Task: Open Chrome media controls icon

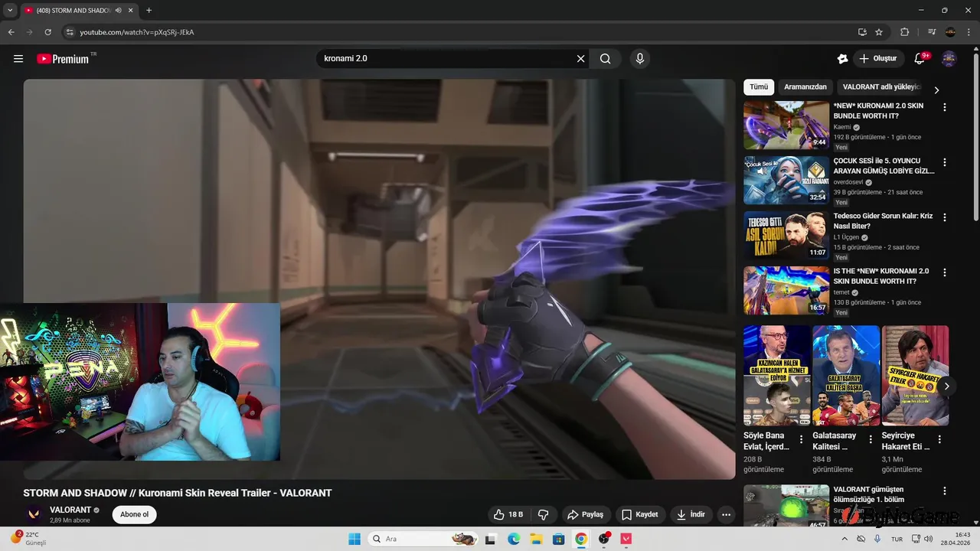Action: 932,32
